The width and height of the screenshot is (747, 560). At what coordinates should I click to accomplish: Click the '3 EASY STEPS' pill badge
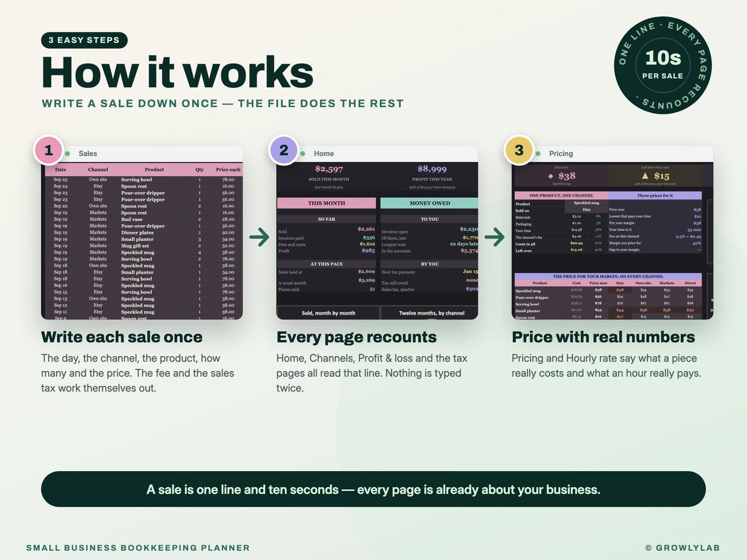(84, 40)
